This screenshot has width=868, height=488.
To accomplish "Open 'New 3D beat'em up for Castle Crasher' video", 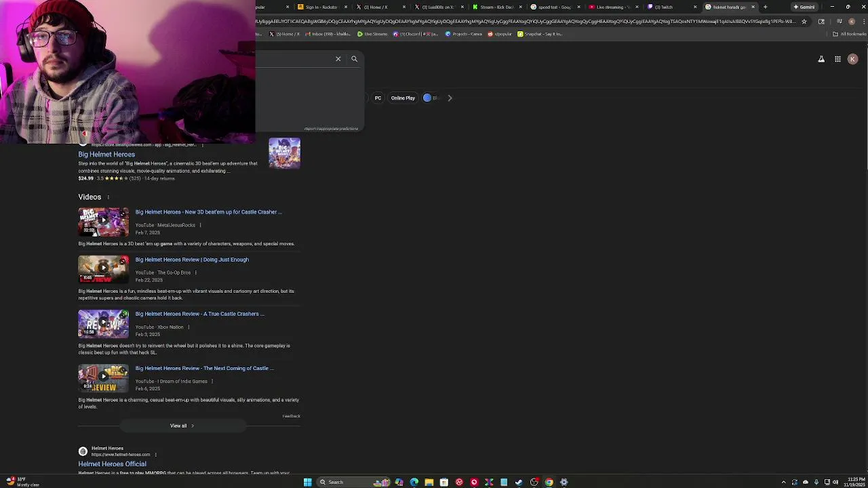I will tap(208, 212).
